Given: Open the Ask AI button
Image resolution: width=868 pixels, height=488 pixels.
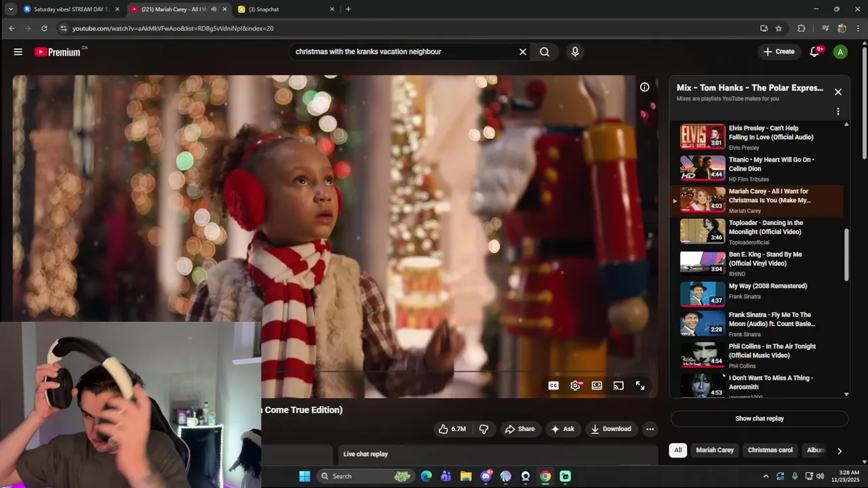Looking at the screenshot, I should pos(562,429).
